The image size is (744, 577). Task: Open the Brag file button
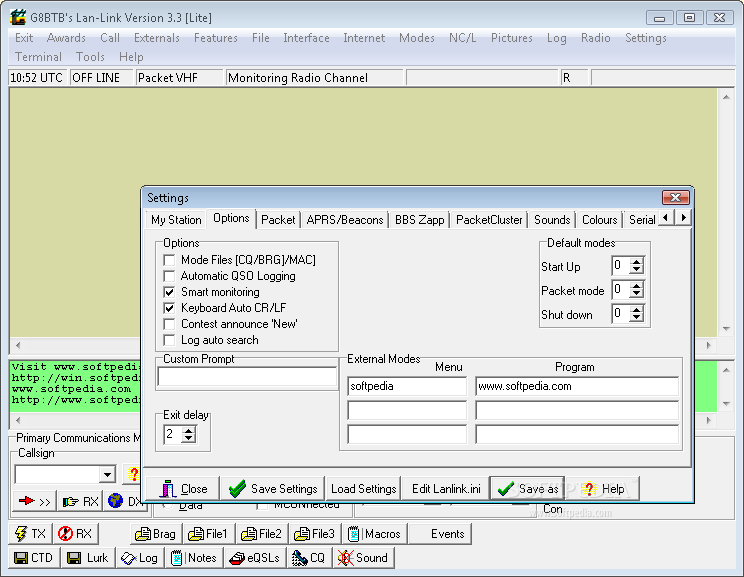coord(156,534)
